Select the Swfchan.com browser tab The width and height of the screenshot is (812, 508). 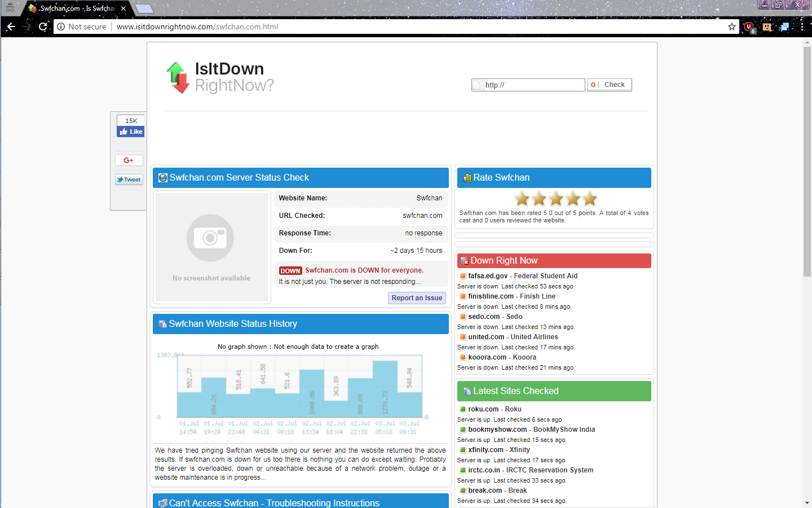76,8
